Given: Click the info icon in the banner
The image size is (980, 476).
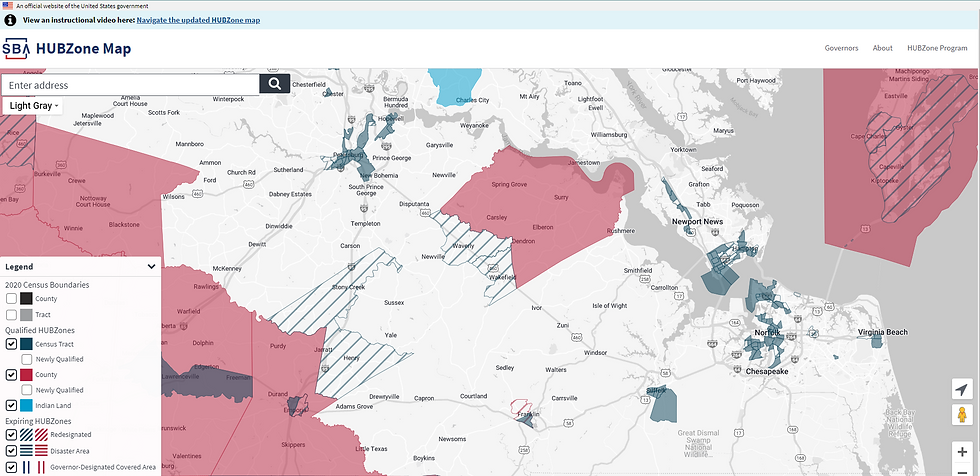Looking at the screenshot, I should [10, 20].
